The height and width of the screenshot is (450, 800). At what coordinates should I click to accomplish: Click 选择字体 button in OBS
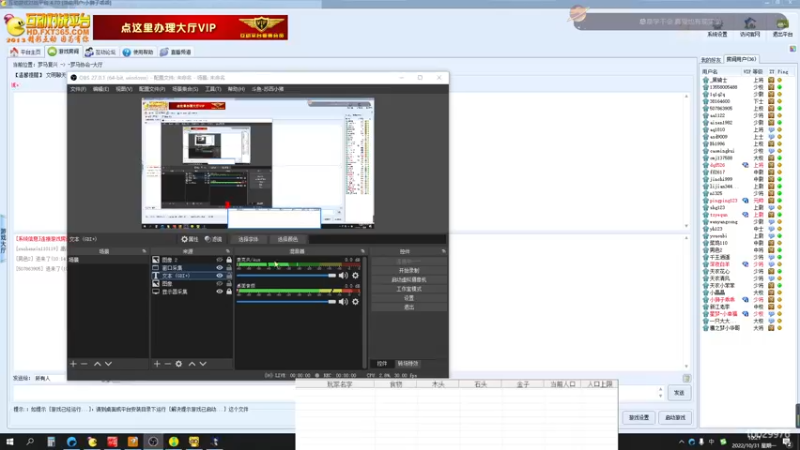(248, 239)
